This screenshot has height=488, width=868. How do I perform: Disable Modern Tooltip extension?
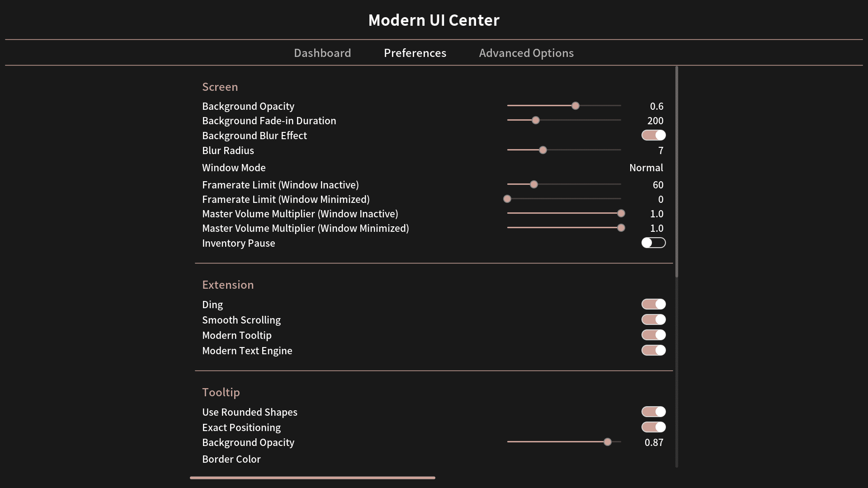[x=653, y=335]
